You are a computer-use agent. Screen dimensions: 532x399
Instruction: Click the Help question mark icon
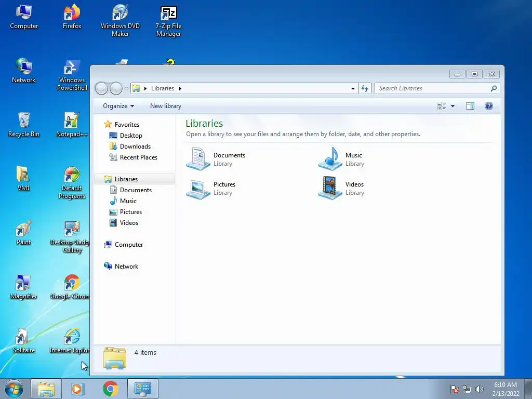pyautogui.click(x=488, y=106)
